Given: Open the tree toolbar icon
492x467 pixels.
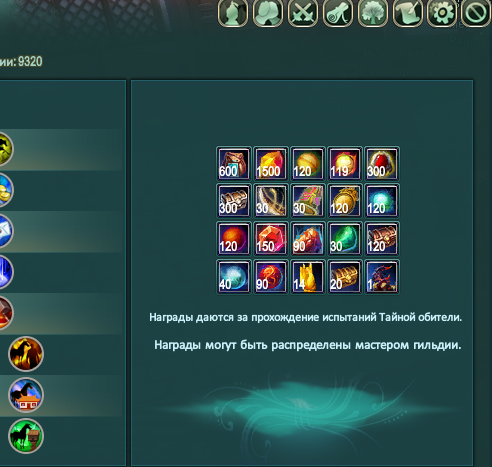Looking at the screenshot, I should pyautogui.click(x=372, y=13).
